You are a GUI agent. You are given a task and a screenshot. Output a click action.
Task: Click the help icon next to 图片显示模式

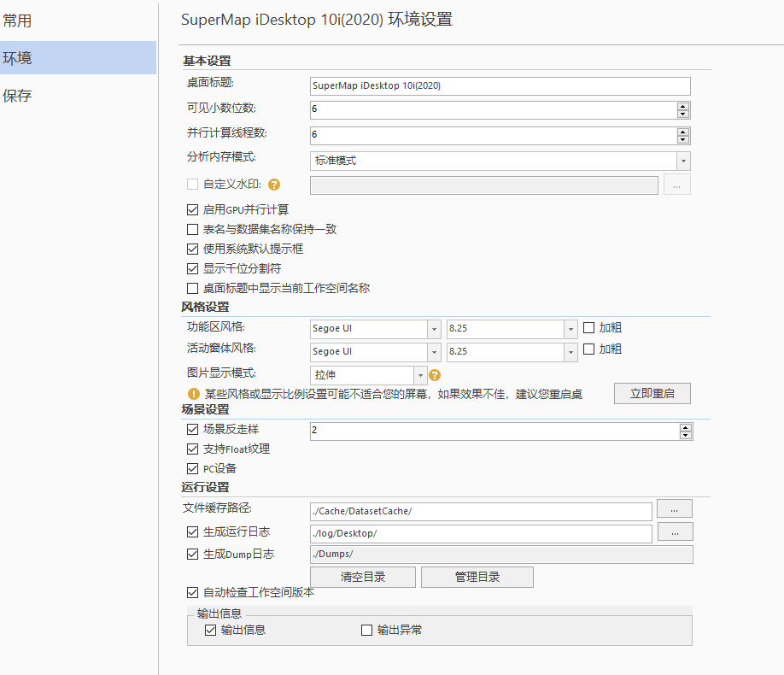pyautogui.click(x=435, y=375)
